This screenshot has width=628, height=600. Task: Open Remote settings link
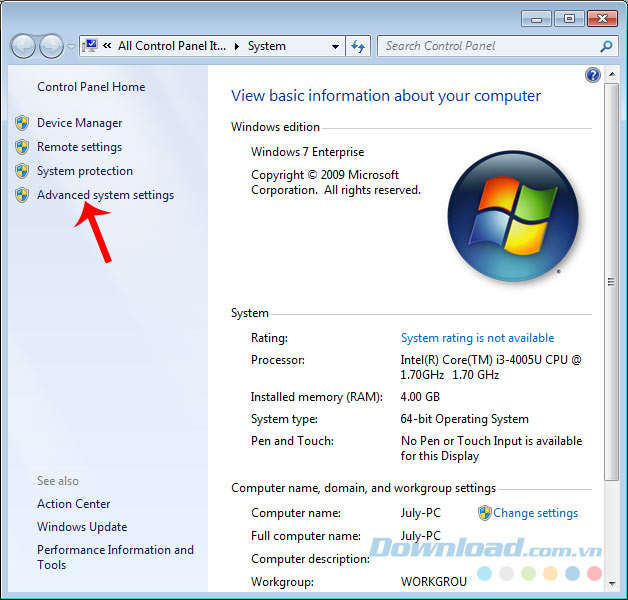[x=80, y=147]
